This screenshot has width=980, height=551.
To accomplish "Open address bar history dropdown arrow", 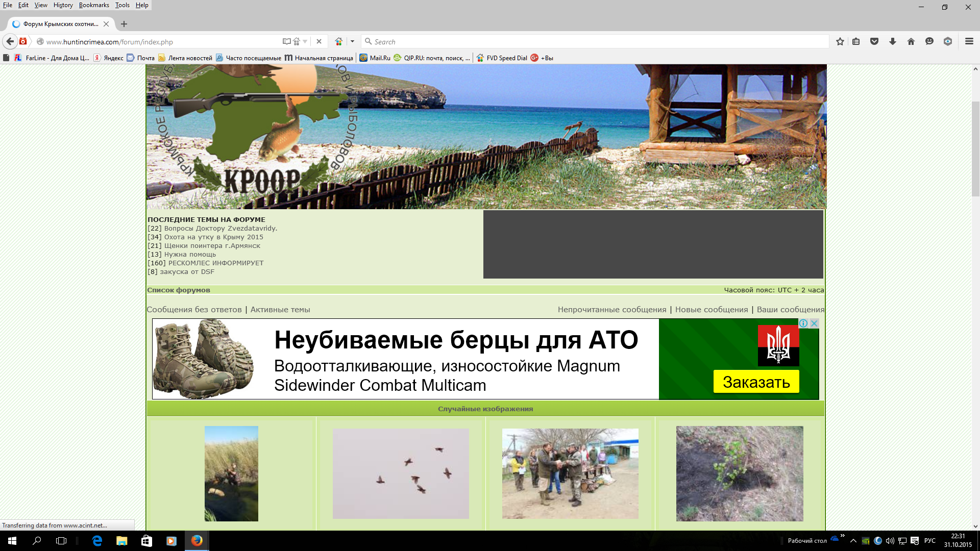I will 305,41.
